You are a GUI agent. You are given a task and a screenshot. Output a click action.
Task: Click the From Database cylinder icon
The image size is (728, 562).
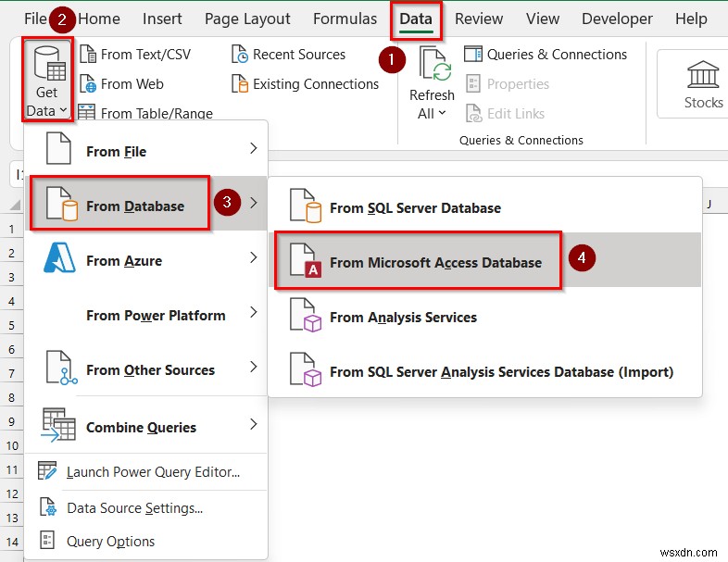tap(62, 204)
